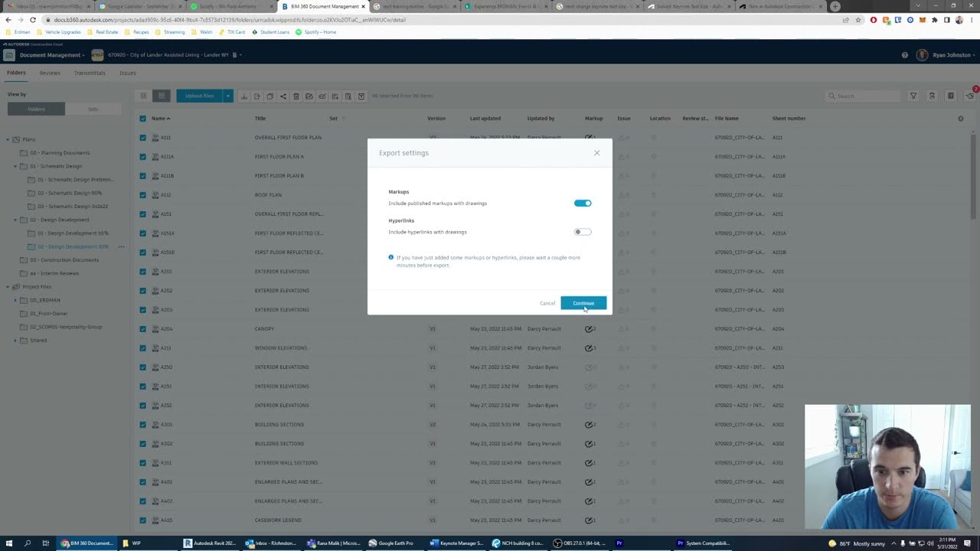Select 00 - Planning Documents folder
This screenshot has width=980, height=551.
pos(60,153)
